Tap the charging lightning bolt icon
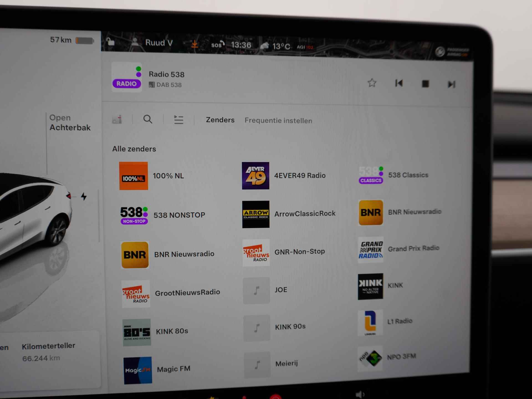The height and width of the screenshot is (399, 532). point(84,196)
